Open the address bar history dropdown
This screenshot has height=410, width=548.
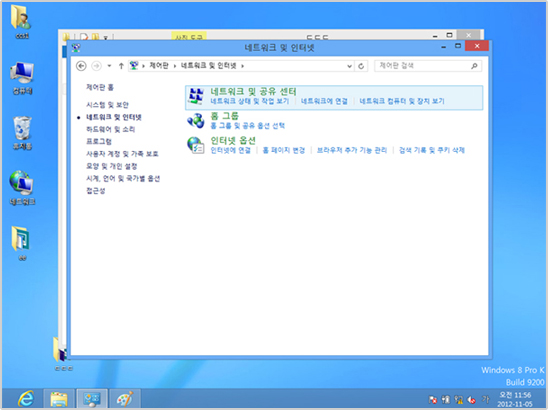[349, 66]
